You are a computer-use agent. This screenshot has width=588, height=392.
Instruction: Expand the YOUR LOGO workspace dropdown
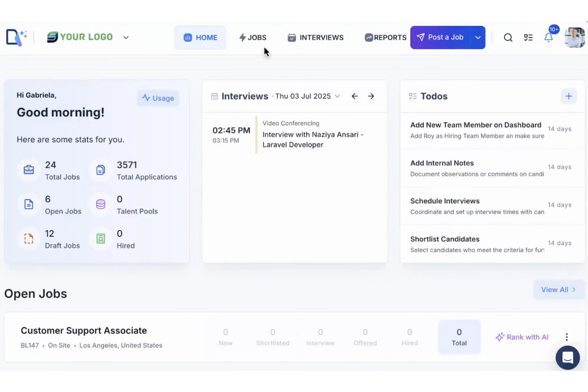pos(126,37)
